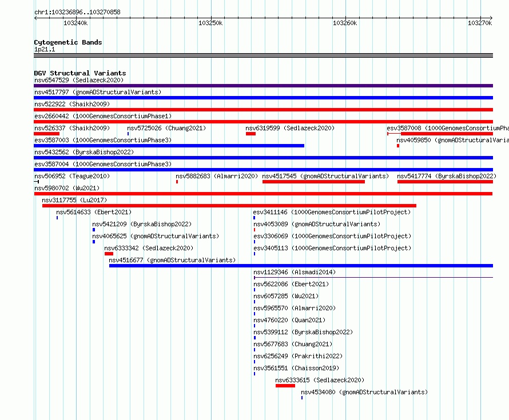Select the red nsv6333342 variant bar

(109, 254)
